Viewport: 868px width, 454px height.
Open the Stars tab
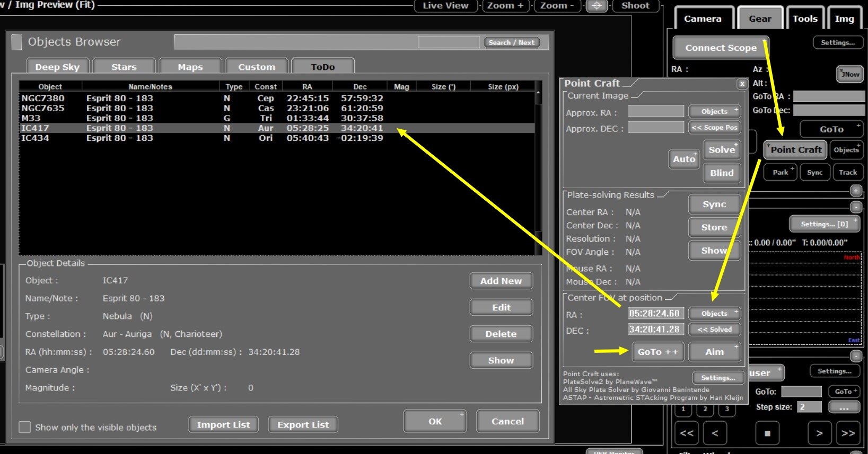(x=124, y=67)
